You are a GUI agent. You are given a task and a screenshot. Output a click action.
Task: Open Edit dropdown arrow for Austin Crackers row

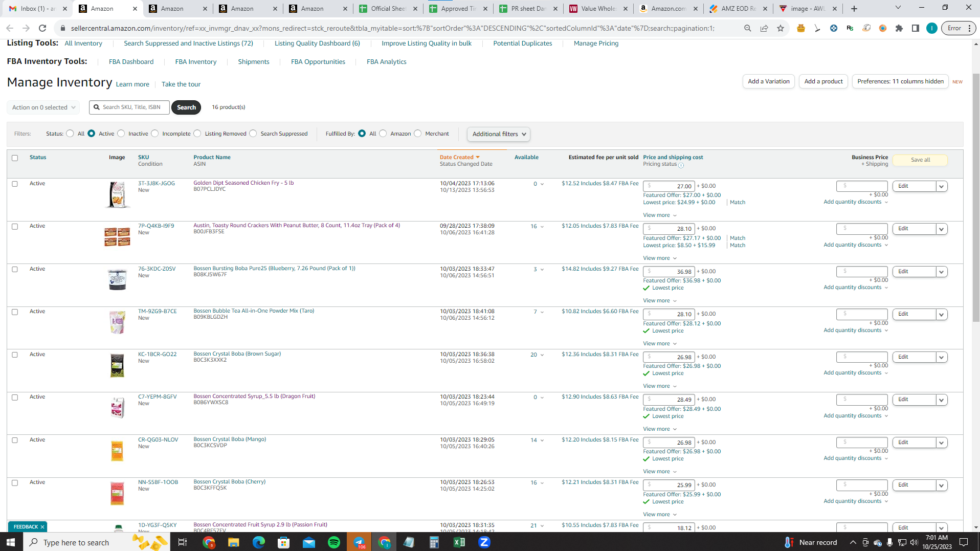pyautogui.click(x=942, y=229)
